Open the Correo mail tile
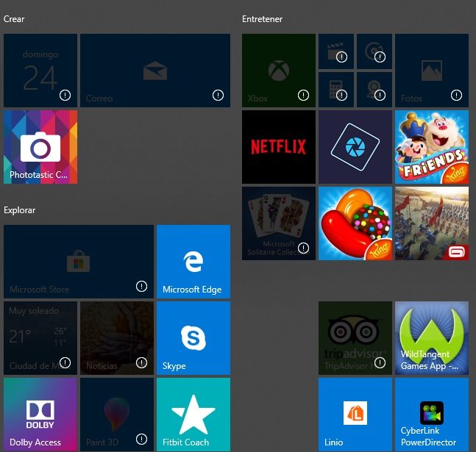 tap(155, 71)
